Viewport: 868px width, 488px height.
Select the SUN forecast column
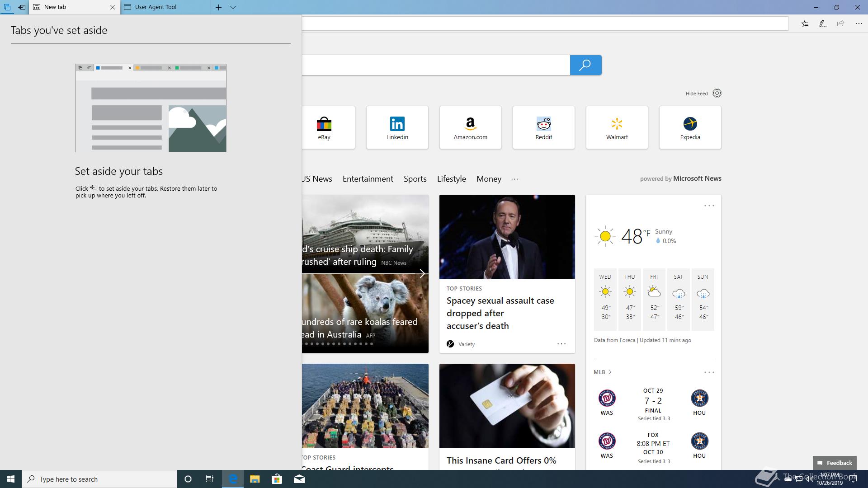click(703, 299)
